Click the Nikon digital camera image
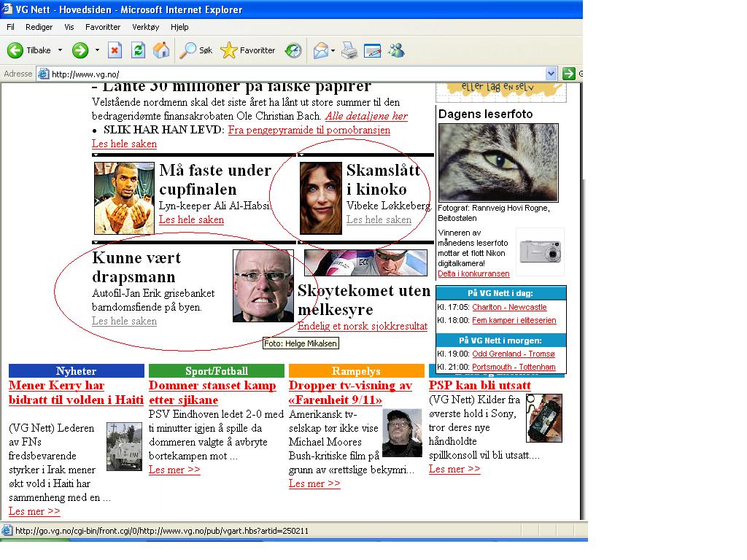Image resolution: width=747 pixels, height=560 pixels. 541,252
